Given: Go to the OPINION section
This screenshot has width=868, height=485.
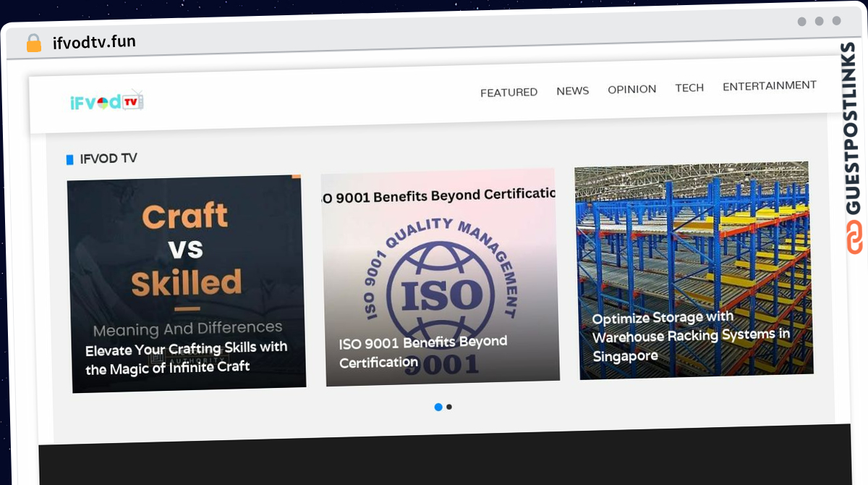Looking at the screenshot, I should (x=631, y=89).
